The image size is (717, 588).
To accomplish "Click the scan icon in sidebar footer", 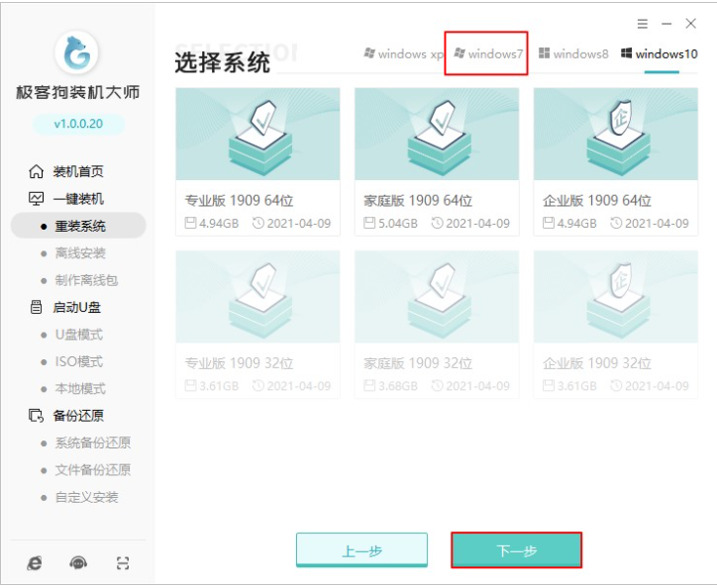I will coord(123,563).
